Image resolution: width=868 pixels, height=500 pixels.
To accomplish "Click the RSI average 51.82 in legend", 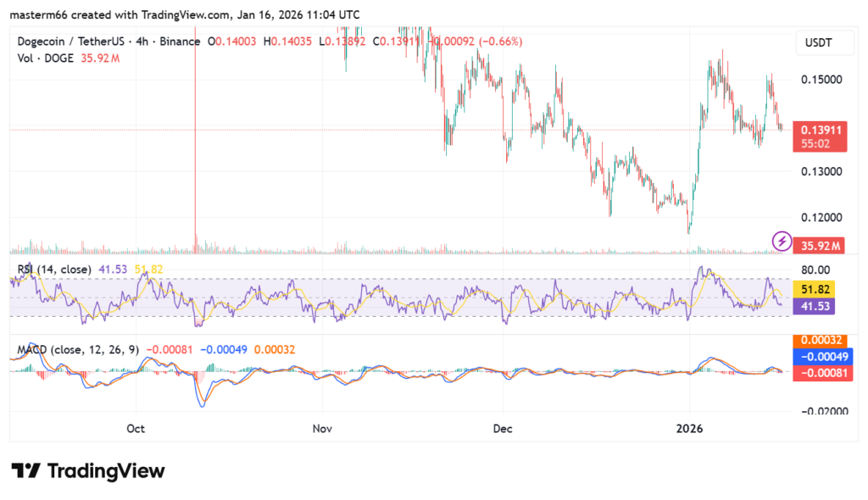I will click(x=149, y=269).
